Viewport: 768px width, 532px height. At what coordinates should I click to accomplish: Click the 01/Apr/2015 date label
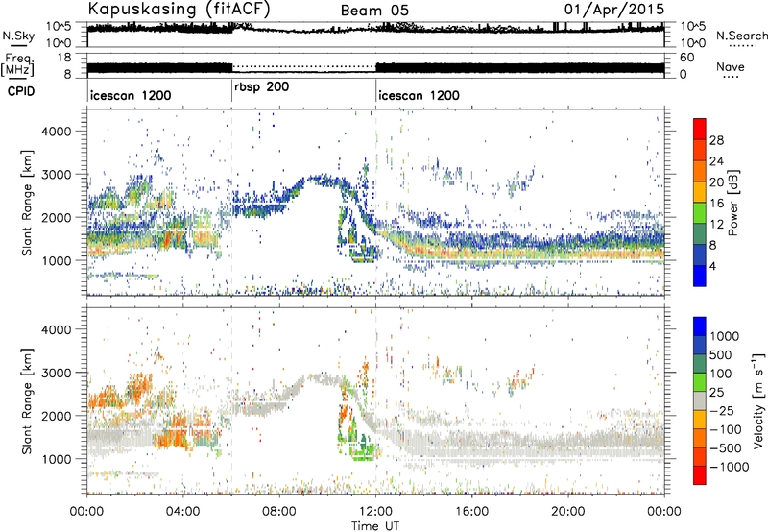click(x=614, y=10)
